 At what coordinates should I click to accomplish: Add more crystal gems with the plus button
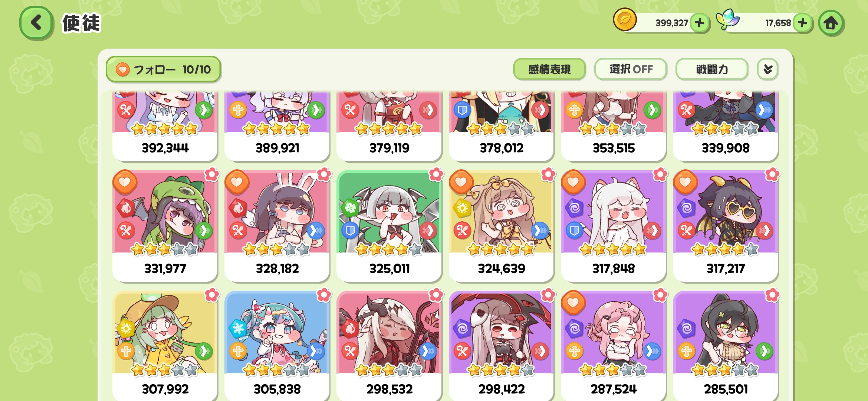point(802,23)
